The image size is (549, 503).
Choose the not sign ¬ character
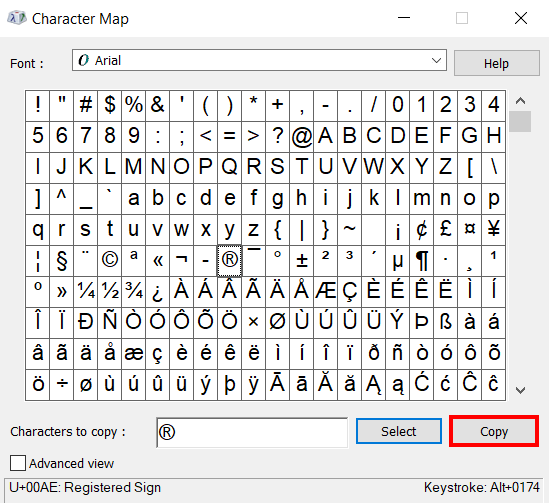181,261
